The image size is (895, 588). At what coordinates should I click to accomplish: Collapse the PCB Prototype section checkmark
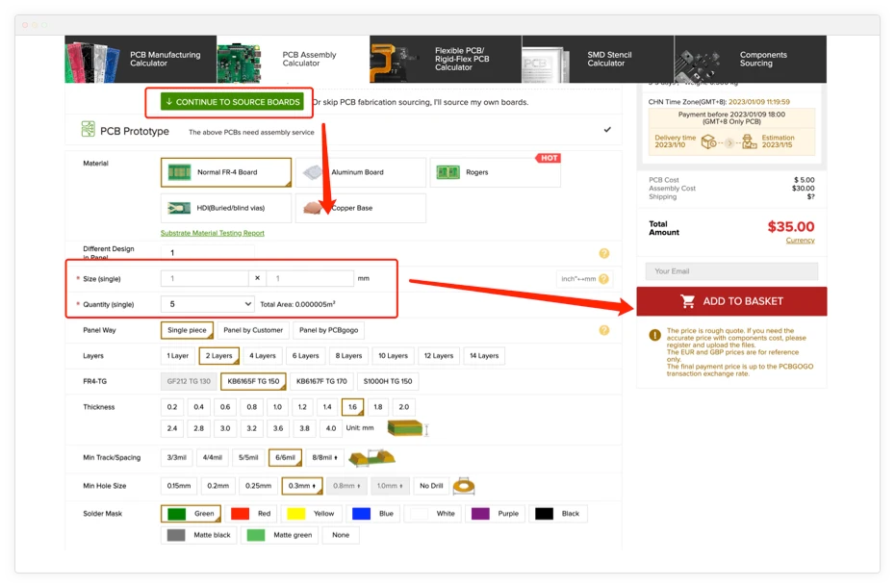607,130
